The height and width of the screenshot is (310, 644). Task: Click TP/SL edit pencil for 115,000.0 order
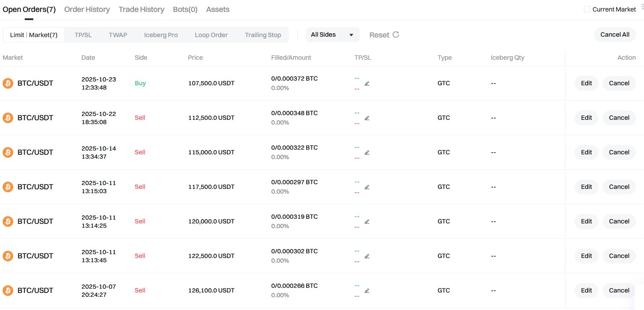pos(367,153)
